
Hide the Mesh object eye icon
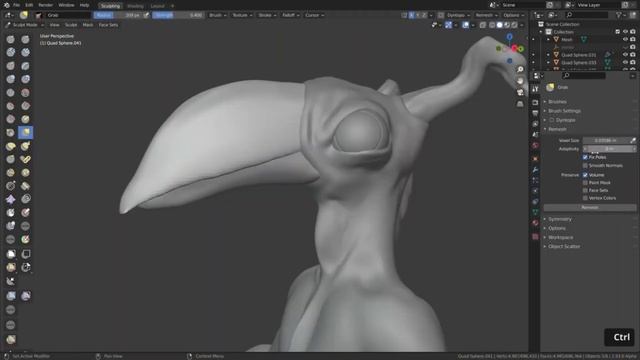tap(625, 40)
